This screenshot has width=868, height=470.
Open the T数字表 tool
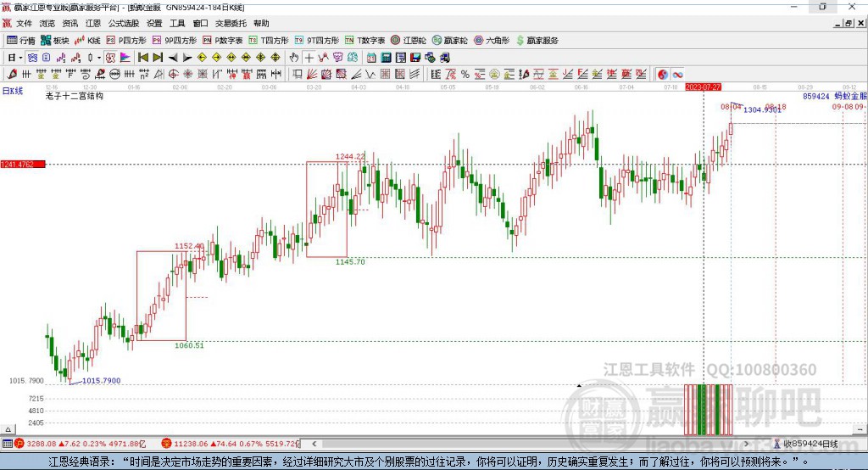tap(364, 41)
